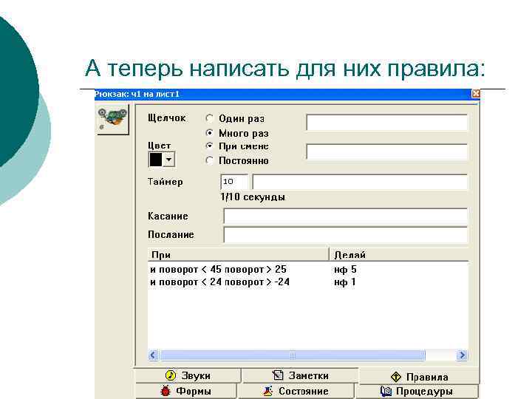Click the ladybug icon on Формы tab
Screen dimensions: 532x399
(x=166, y=391)
